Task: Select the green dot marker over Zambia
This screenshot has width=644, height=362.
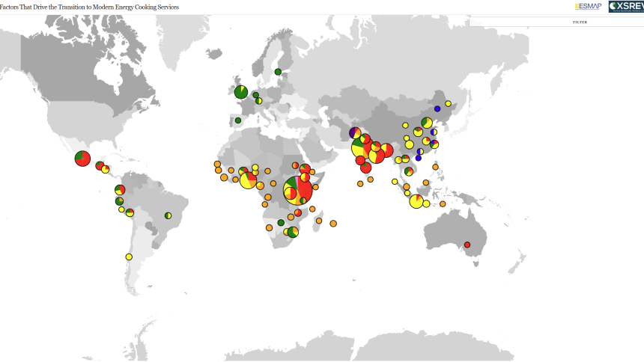Action: pos(281,222)
